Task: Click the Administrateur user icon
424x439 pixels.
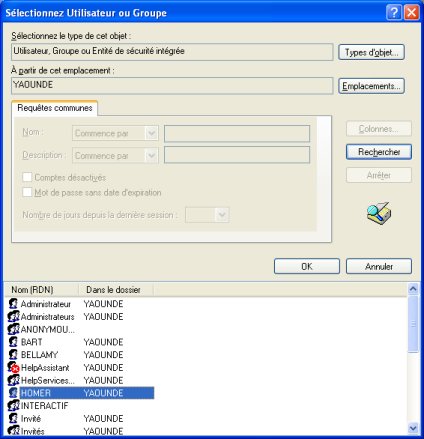Action: pyautogui.click(x=13, y=304)
